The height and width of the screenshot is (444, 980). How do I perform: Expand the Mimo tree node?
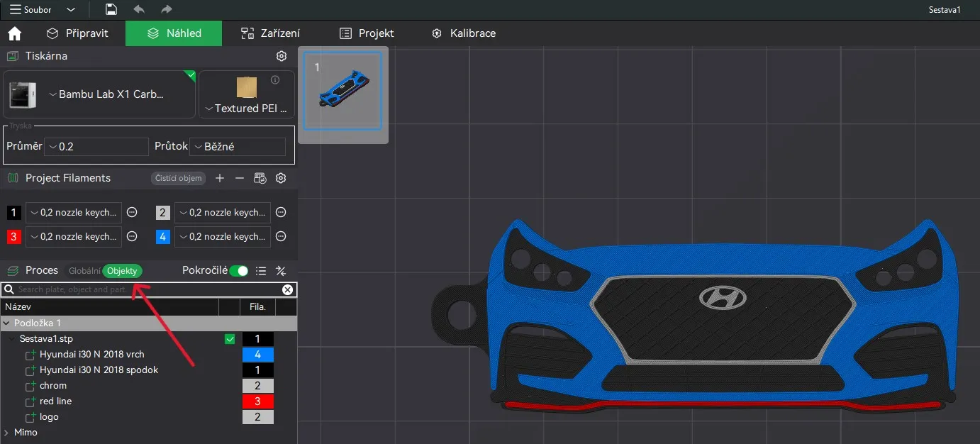8,432
